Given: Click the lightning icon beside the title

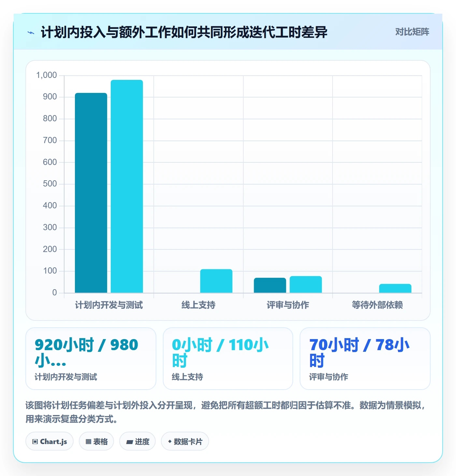Looking at the screenshot, I should point(31,33).
